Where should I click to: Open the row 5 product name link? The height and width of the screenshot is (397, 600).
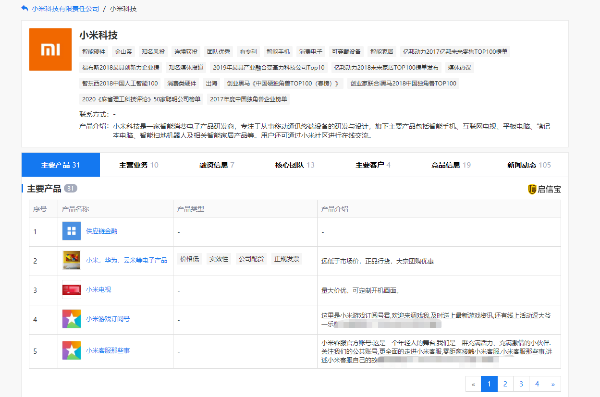(x=108, y=350)
